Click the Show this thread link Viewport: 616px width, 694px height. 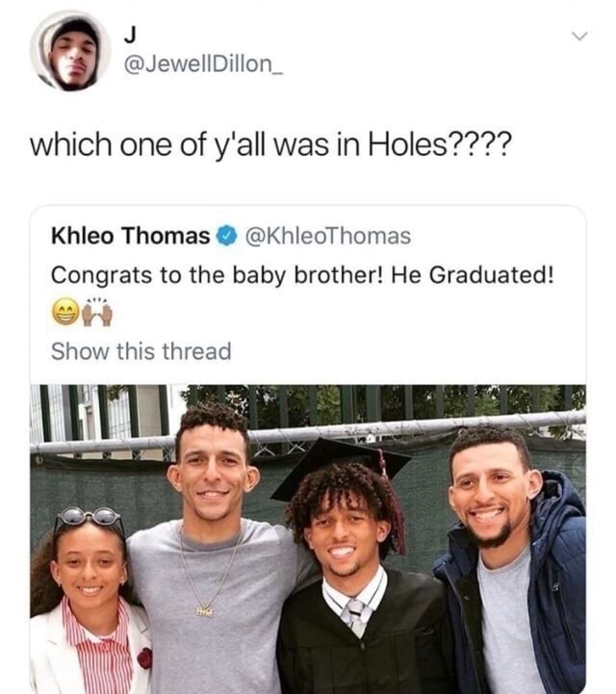click(x=141, y=351)
